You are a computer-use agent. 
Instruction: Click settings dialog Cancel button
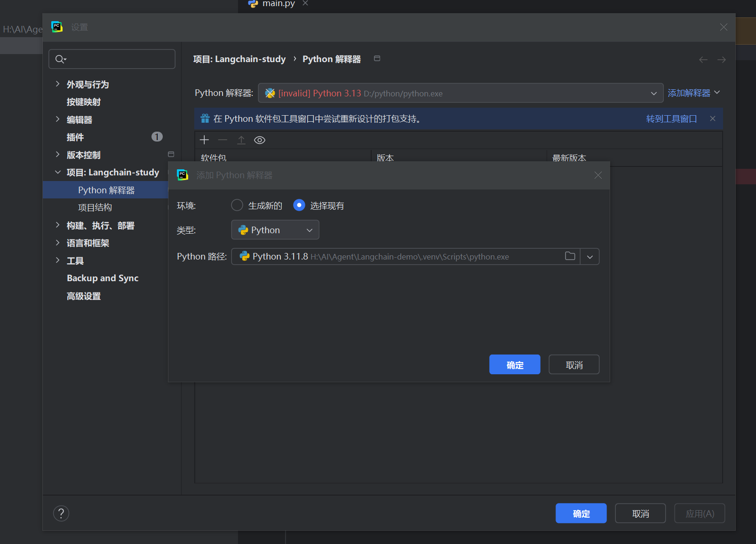click(x=640, y=513)
